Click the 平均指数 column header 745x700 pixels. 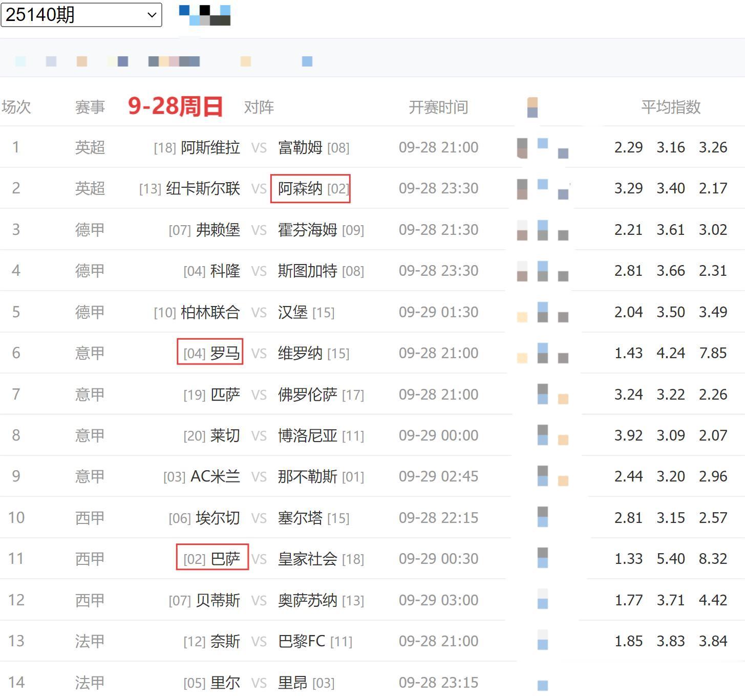tap(671, 107)
